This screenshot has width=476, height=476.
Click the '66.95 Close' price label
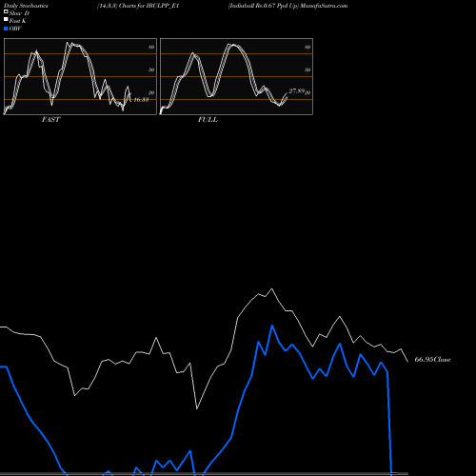click(432, 360)
